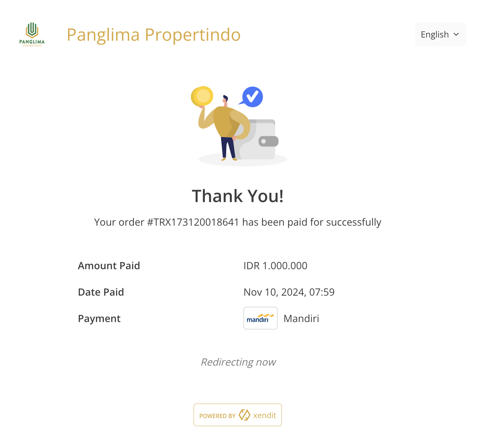Click the Nov 10, 2024 date value
The width and height of the screenshot is (504, 437).
click(289, 292)
